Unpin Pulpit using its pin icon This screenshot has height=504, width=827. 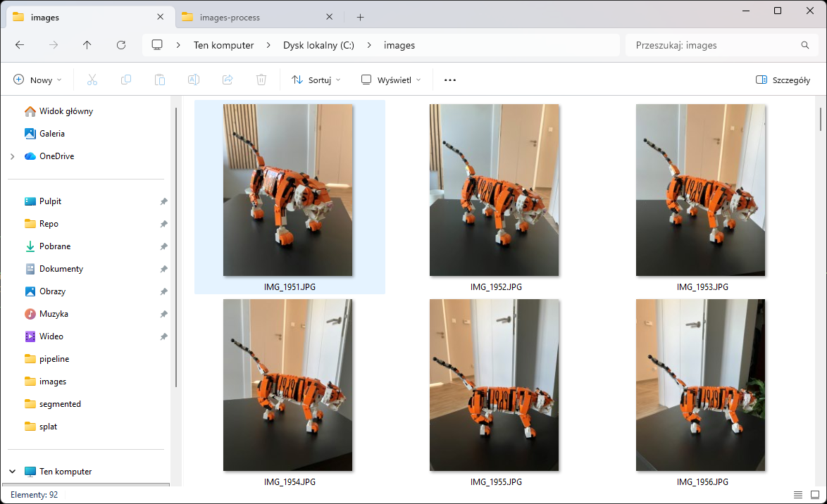click(x=163, y=201)
